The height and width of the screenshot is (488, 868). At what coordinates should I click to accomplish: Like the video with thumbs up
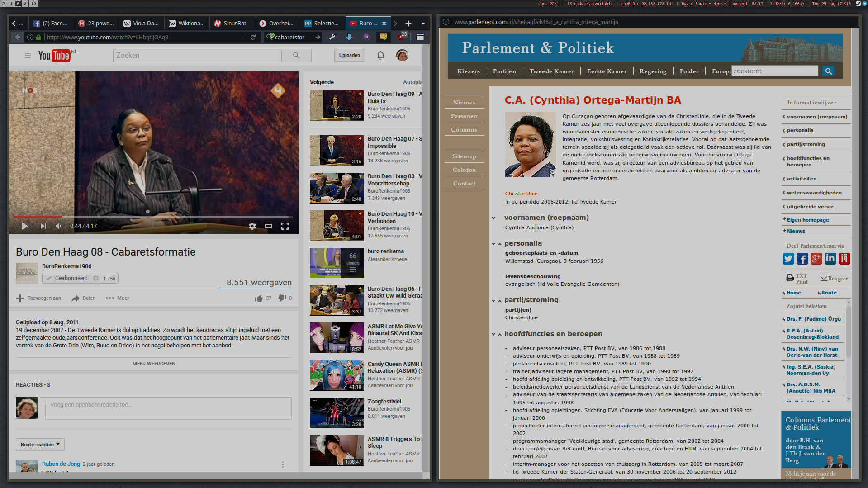tap(259, 298)
